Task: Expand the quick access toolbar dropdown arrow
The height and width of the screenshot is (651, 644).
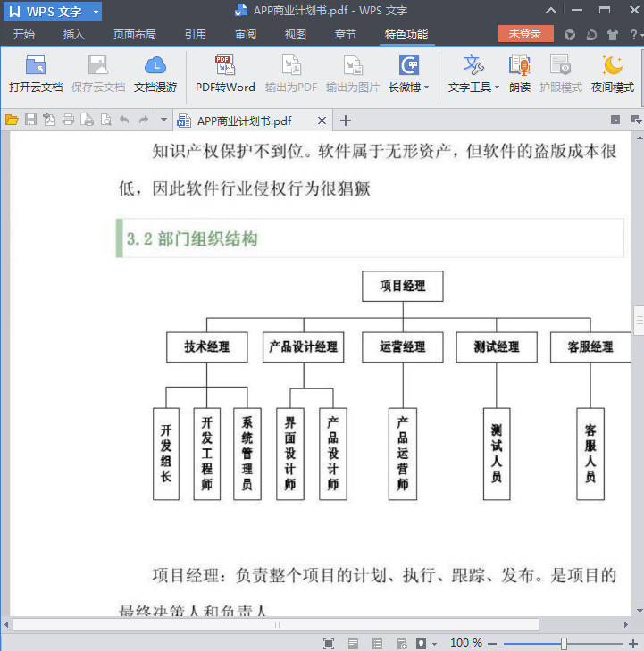Action: coord(163,120)
